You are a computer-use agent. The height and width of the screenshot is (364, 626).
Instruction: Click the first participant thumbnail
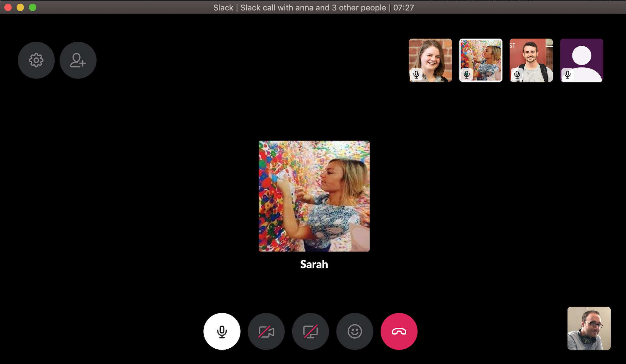click(x=430, y=60)
